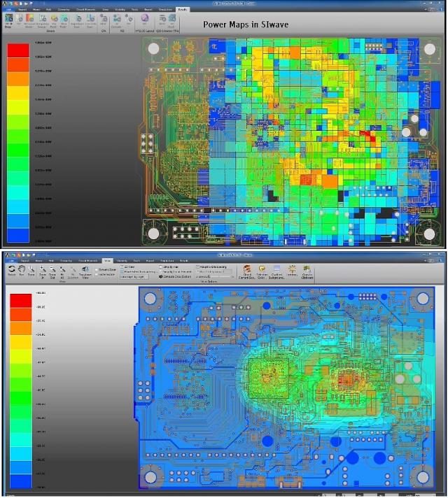Toggle checkbox right of 3D View in bottom window
Screen dimensions: 448x498
tap(160, 267)
